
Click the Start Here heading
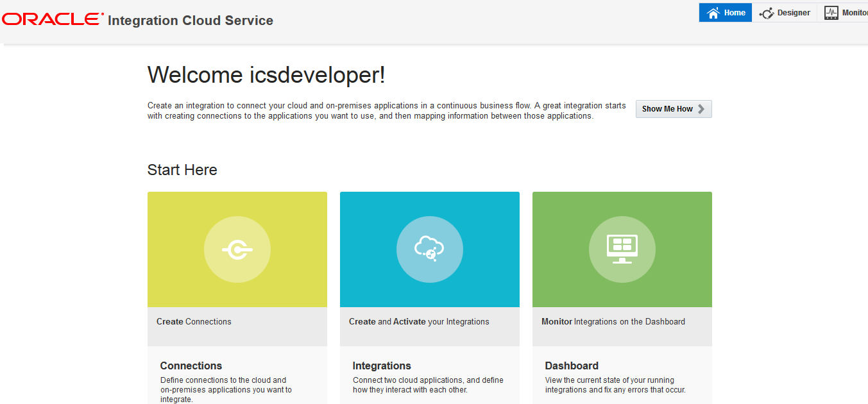tap(182, 170)
